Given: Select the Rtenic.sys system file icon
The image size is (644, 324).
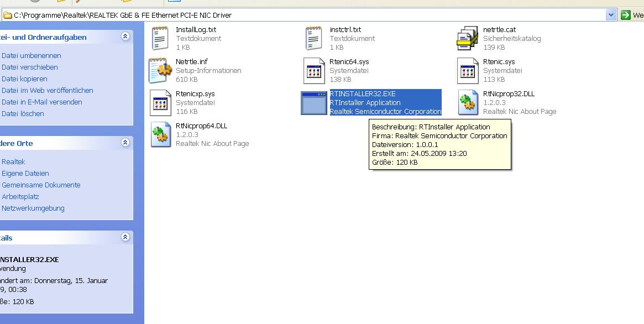Looking at the screenshot, I should tap(468, 71).
